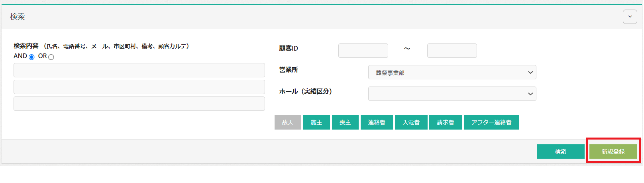The image size is (644, 183).
Task: Collapse the 検索 panel with chevron icon
Action: pos(630,17)
